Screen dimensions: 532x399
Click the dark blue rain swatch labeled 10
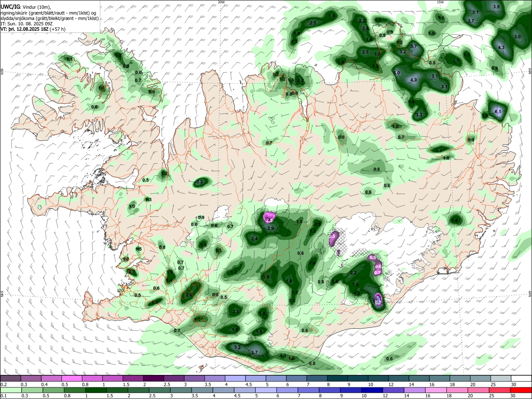(x=372, y=390)
